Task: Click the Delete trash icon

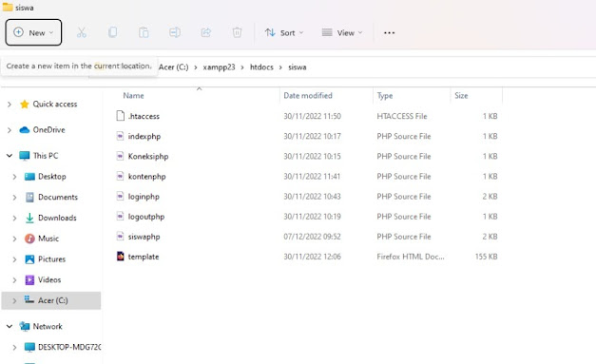Action: [237, 32]
